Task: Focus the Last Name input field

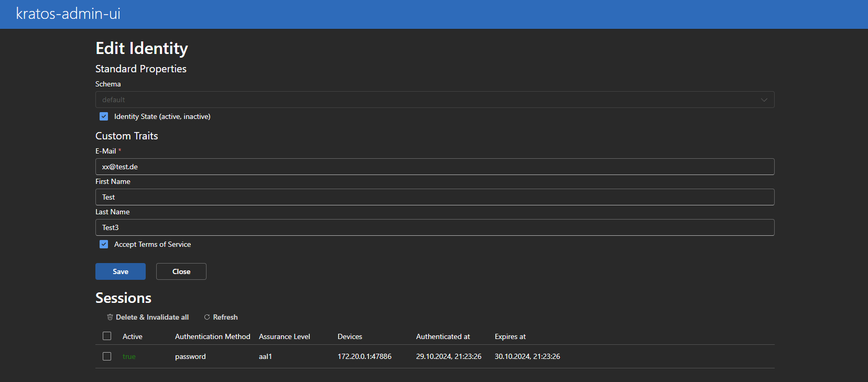Action: click(x=435, y=227)
